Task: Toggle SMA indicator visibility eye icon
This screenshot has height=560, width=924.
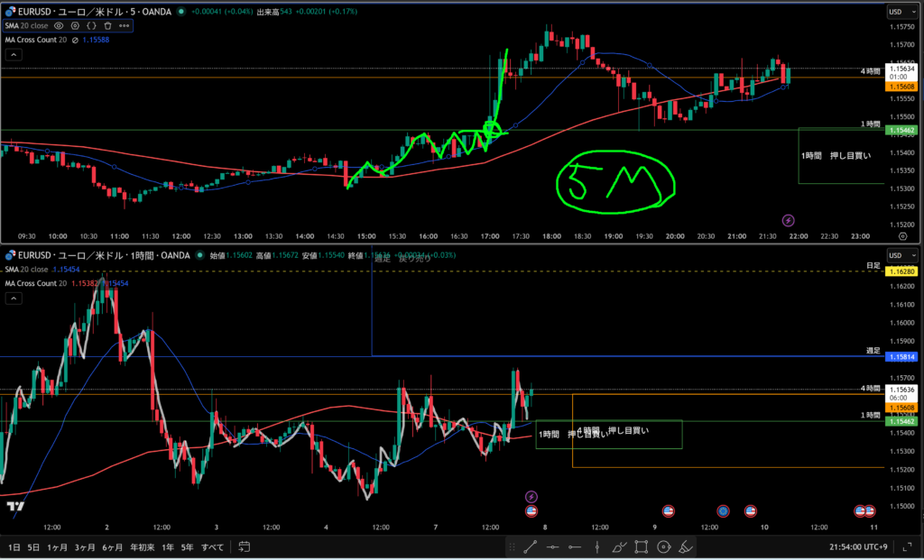Action: click(x=59, y=26)
